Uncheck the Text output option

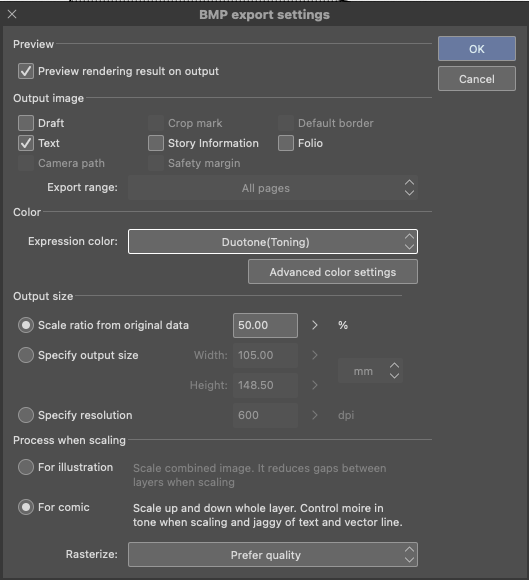(26, 143)
